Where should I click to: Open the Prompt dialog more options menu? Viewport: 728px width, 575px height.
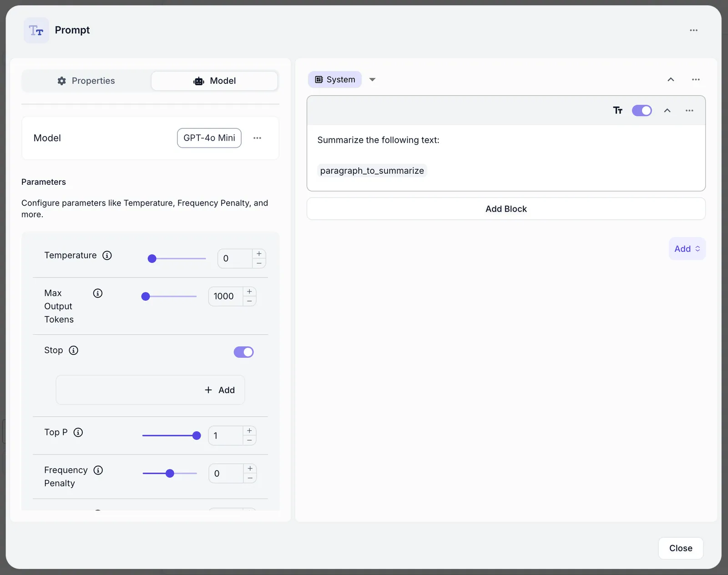point(693,30)
